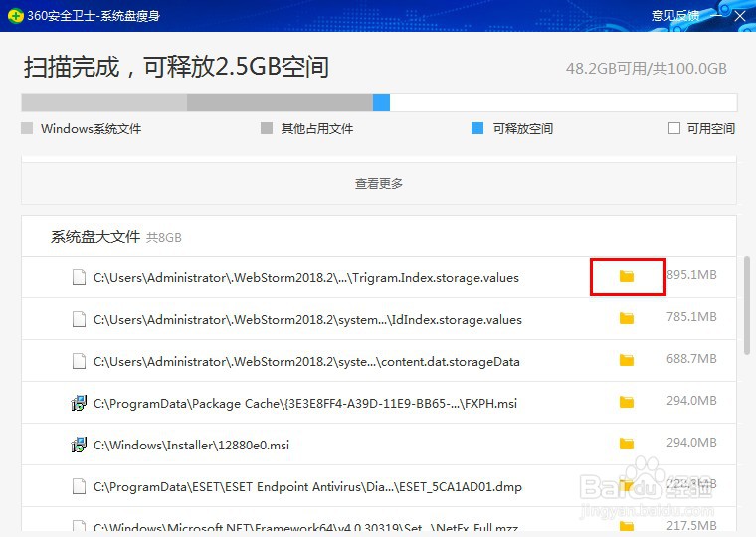Click the blue 可释放空间 legend swatch
The height and width of the screenshot is (537, 756).
pos(477,128)
